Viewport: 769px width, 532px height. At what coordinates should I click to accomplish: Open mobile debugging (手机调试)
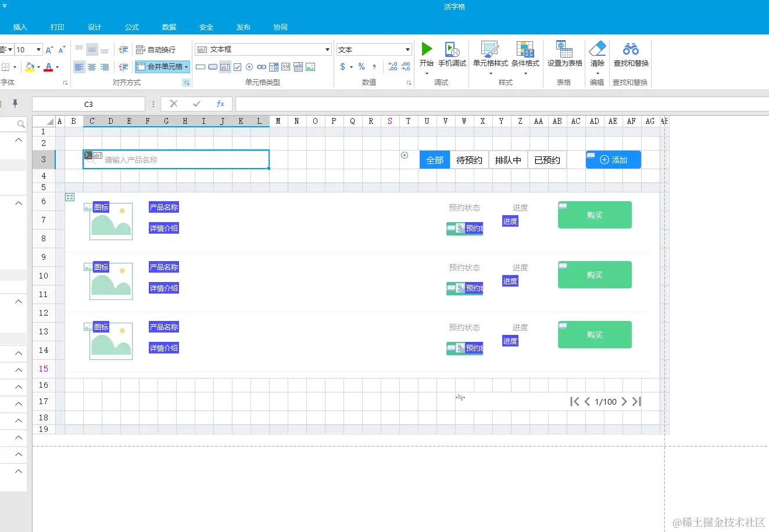coord(452,54)
